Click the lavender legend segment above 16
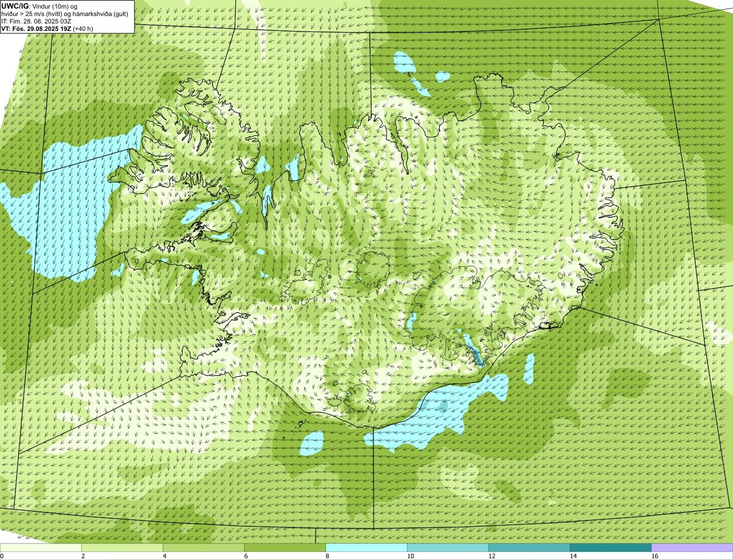 pos(692,548)
